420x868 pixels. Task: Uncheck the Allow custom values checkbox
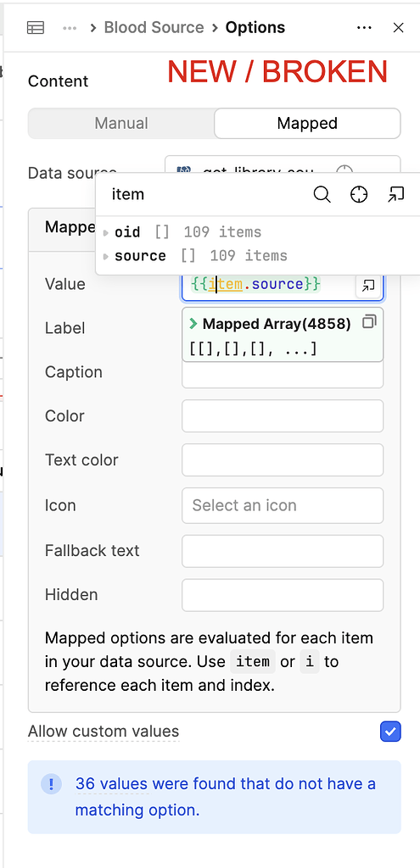tap(390, 732)
